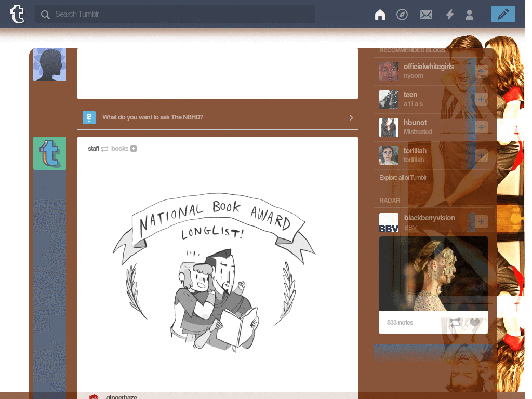Open the tortillah recommended blog
This screenshot has height=399, width=532.
[415, 151]
